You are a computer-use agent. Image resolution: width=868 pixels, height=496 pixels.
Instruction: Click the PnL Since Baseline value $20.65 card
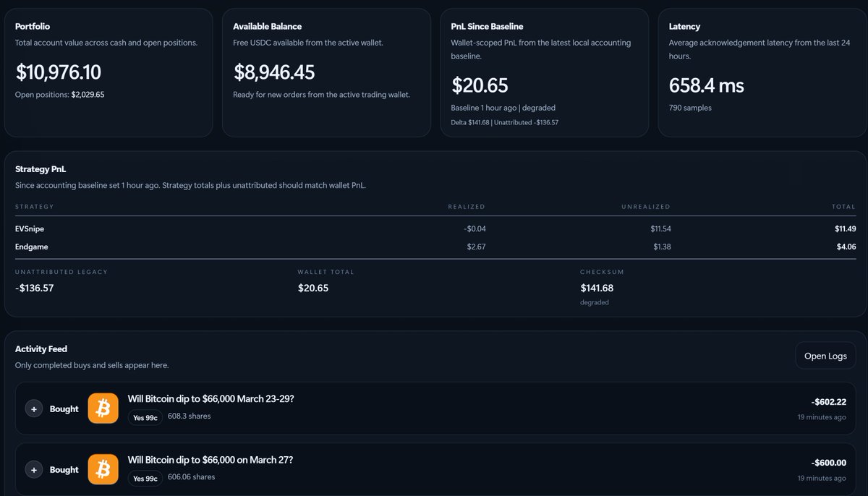(x=480, y=85)
